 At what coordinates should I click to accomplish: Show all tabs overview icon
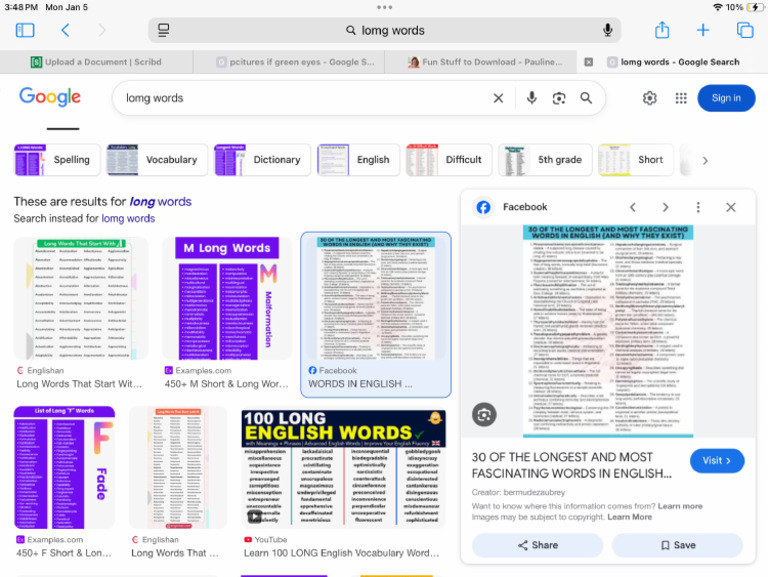pyautogui.click(x=745, y=30)
